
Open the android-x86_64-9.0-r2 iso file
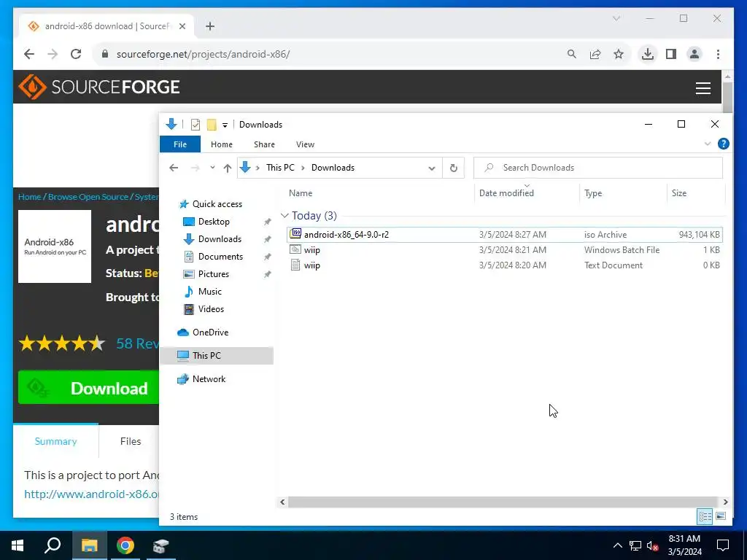coord(505,234)
